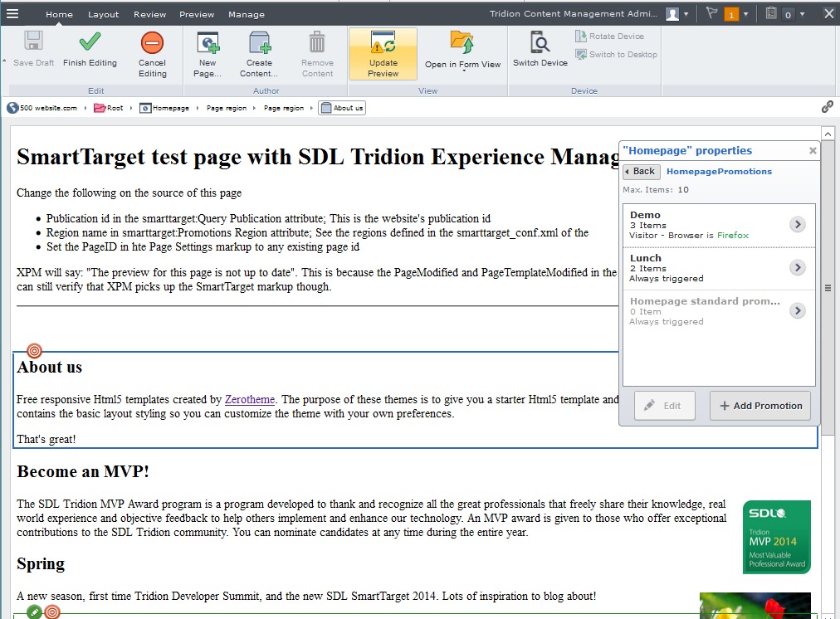840x619 pixels.
Task: Click Switch Device icon
Action: [x=540, y=41]
